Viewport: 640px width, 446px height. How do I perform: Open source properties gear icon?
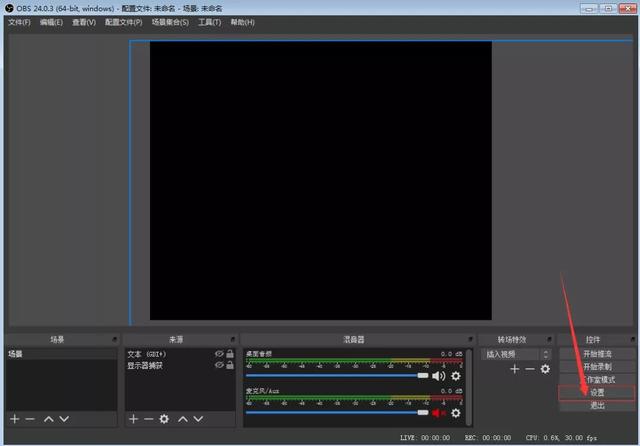pyautogui.click(x=164, y=419)
